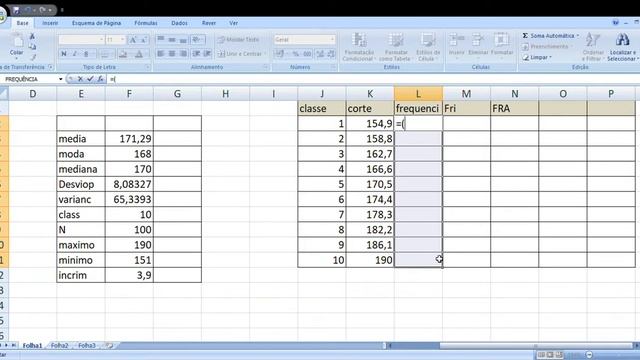Open the font size dropdown
The image size is (640, 360).
tap(122, 40)
